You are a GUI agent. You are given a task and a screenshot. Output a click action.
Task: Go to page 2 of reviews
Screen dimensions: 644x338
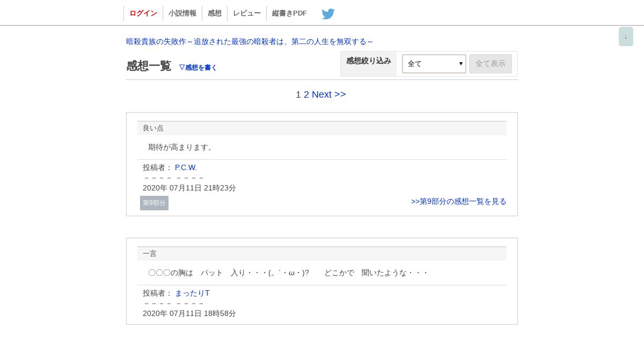click(x=306, y=94)
